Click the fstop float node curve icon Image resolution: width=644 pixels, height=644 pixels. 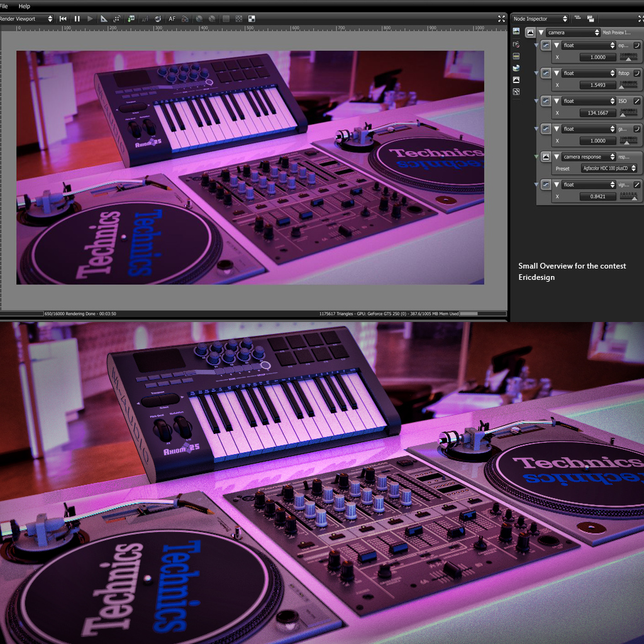[x=545, y=73]
